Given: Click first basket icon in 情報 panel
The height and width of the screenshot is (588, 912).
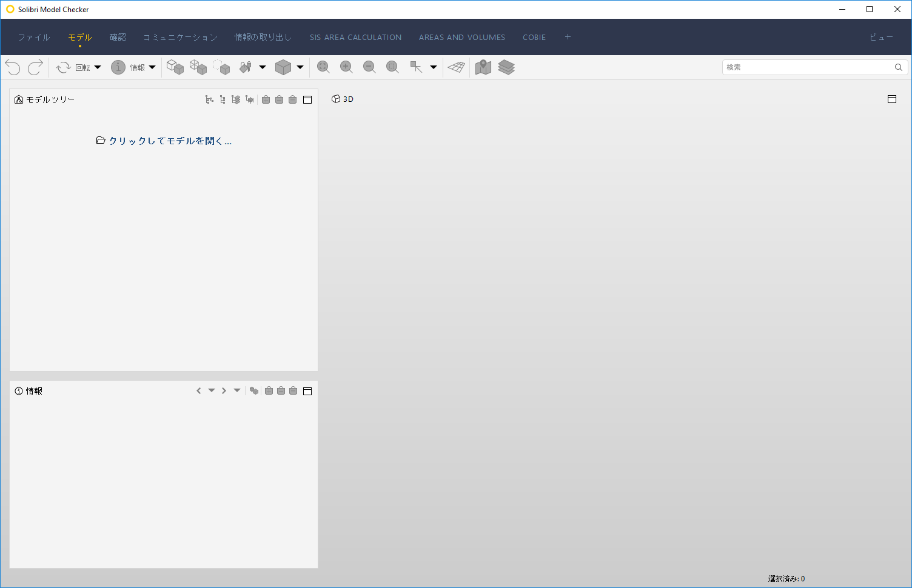Looking at the screenshot, I should click(x=269, y=391).
